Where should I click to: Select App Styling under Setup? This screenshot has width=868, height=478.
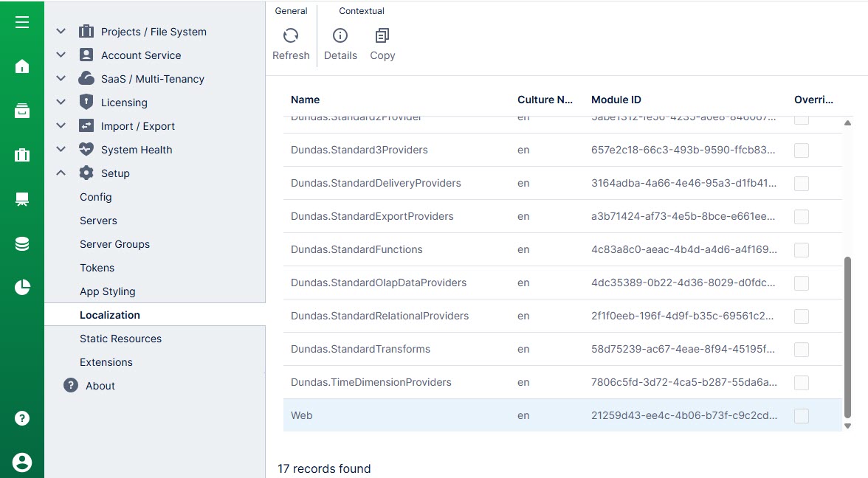click(108, 291)
